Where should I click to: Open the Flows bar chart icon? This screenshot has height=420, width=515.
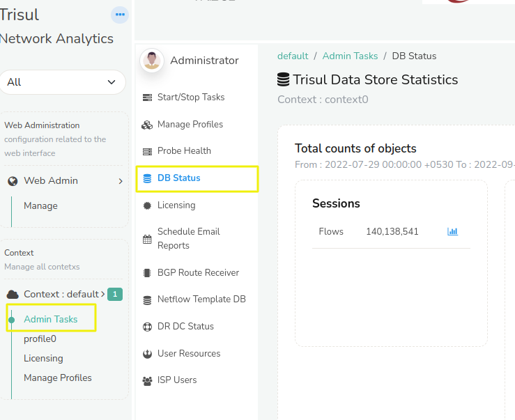tap(452, 231)
